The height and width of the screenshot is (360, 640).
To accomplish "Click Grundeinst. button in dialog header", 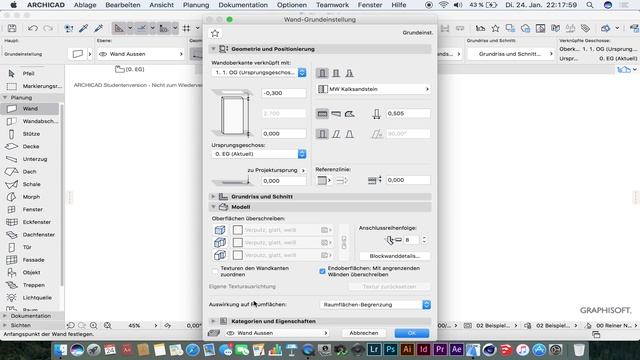I will click(418, 33).
